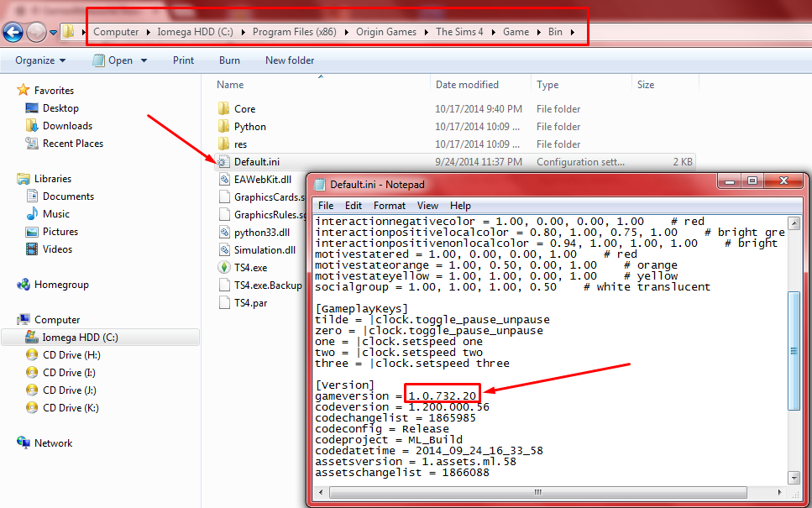The height and width of the screenshot is (508, 812).
Task: Click Game breadcrumb segment
Action: pyautogui.click(x=516, y=32)
